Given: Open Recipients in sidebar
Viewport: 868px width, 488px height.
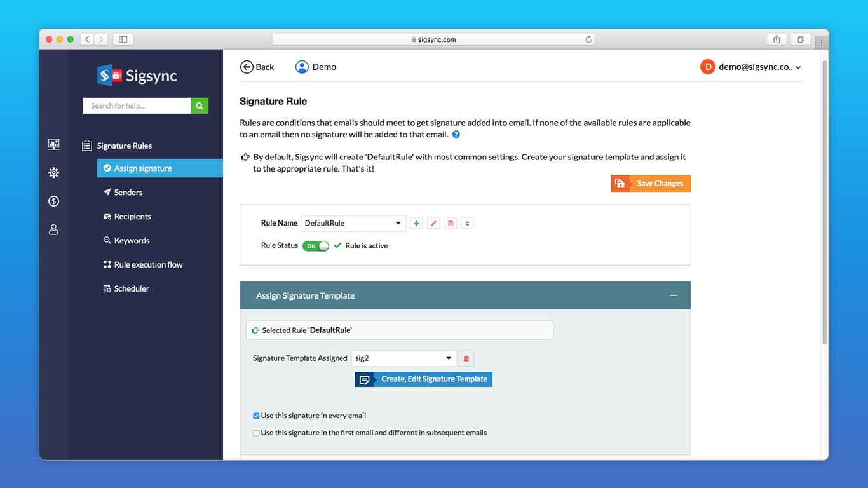Looking at the screenshot, I should pos(127,216).
